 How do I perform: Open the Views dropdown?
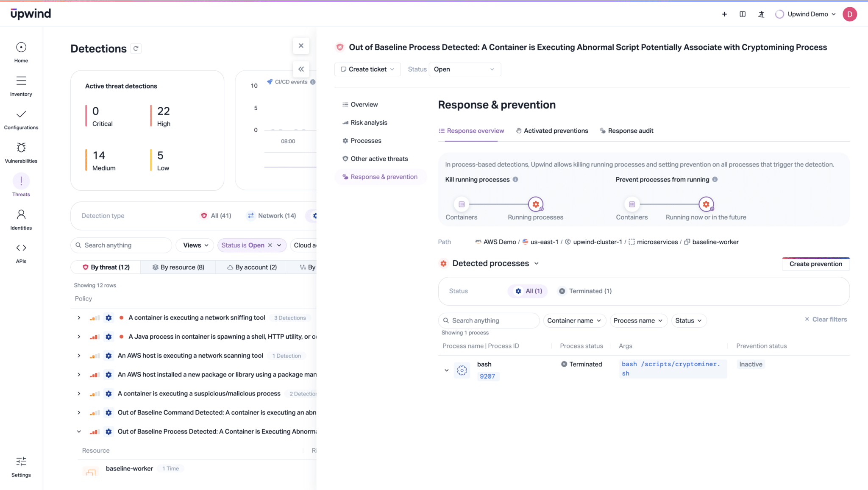pyautogui.click(x=194, y=245)
